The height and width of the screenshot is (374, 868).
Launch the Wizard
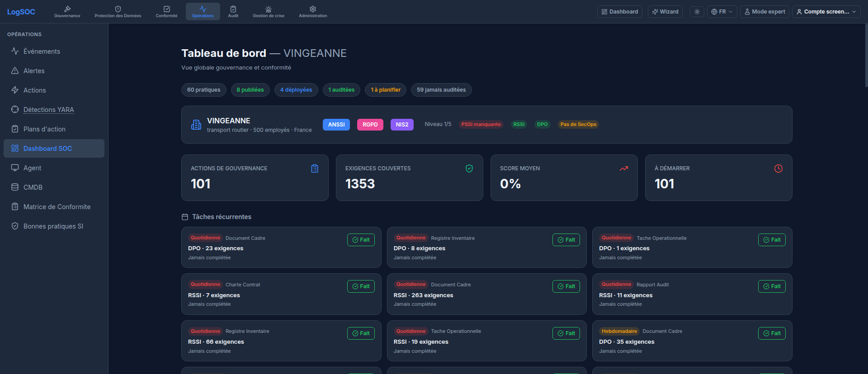tap(665, 12)
